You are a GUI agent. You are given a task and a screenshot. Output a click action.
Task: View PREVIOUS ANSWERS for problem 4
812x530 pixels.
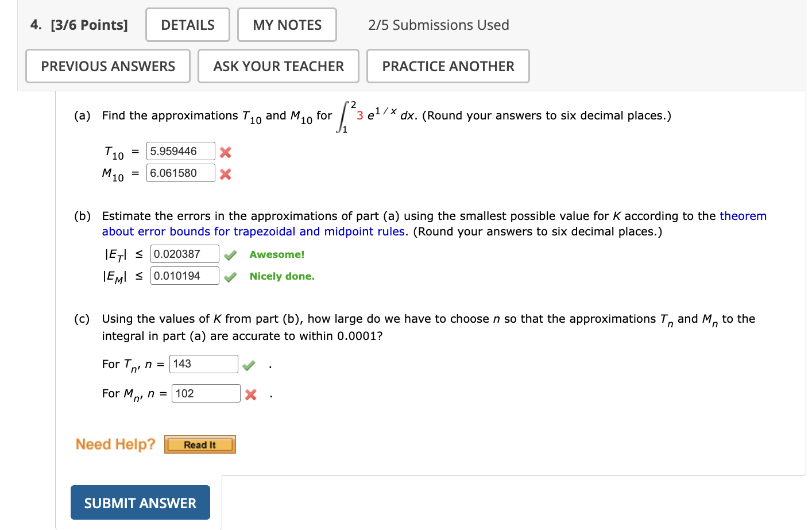[107, 66]
